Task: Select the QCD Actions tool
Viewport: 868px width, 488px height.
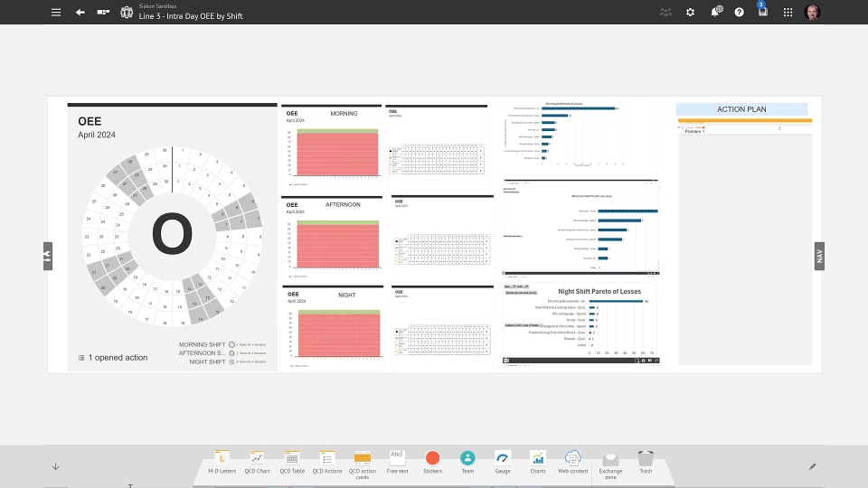Action: coord(327,462)
